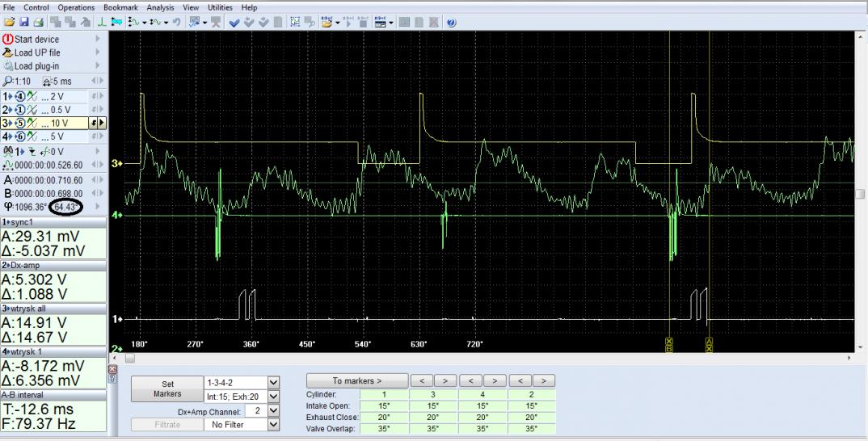Click the red Start device power icon

(8, 40)
